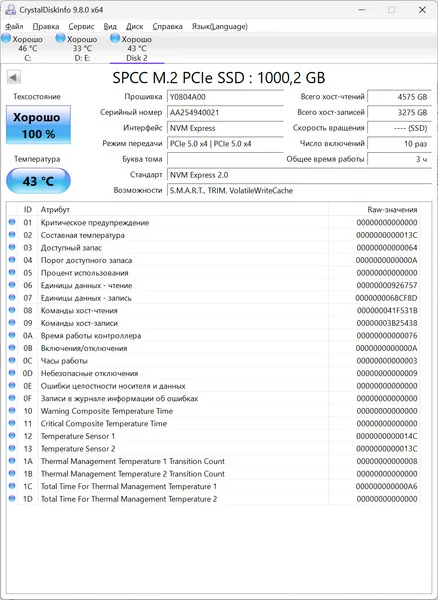Click the status dot for Время работы контроллера
The height and width of the screenshot is (600, 438).
coord(12,335)
